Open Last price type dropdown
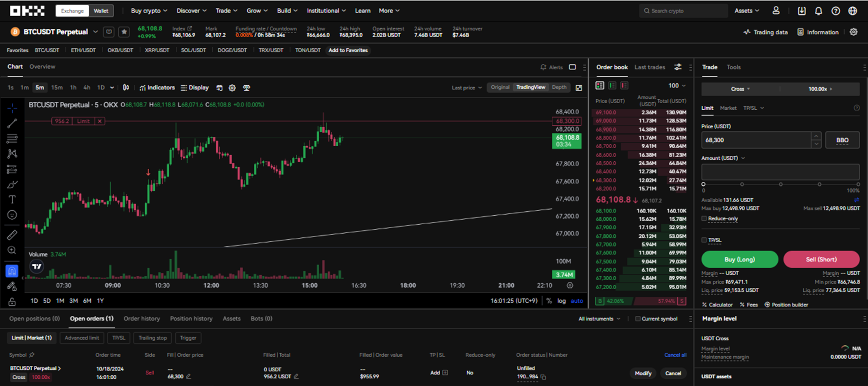 click(467, 88)
